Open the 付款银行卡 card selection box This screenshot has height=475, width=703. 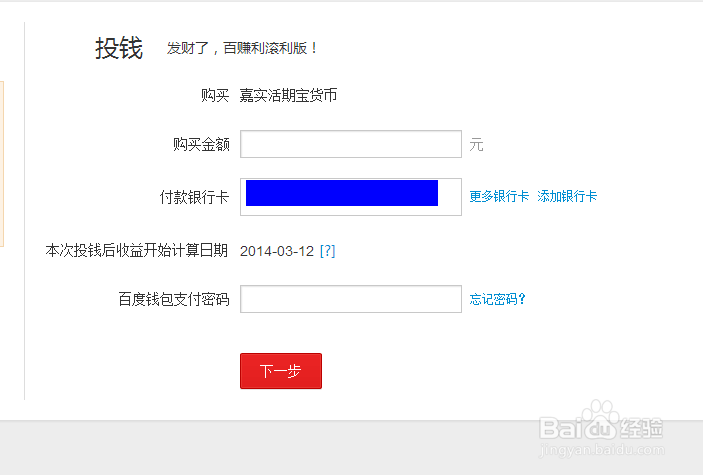[x=351, y=197]
